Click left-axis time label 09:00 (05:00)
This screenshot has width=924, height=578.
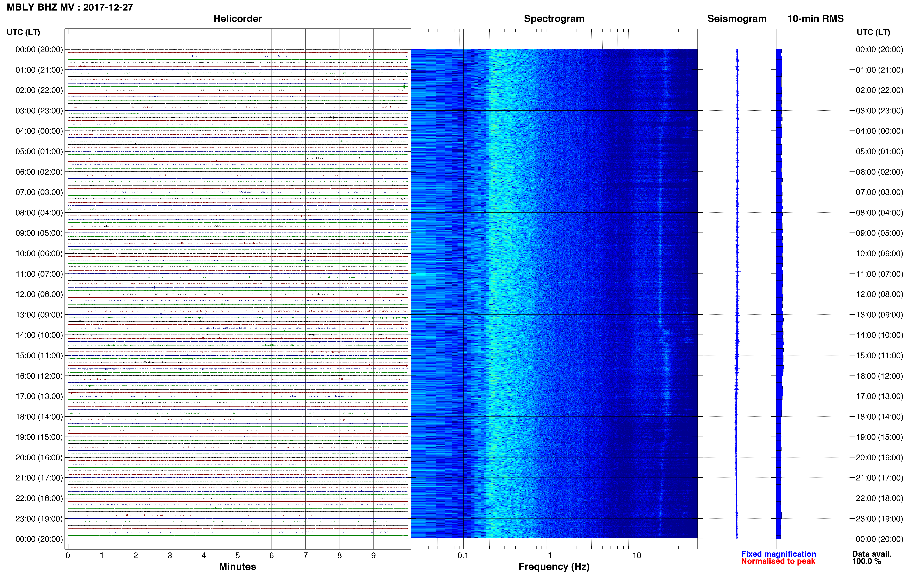(x=39, y=233)
